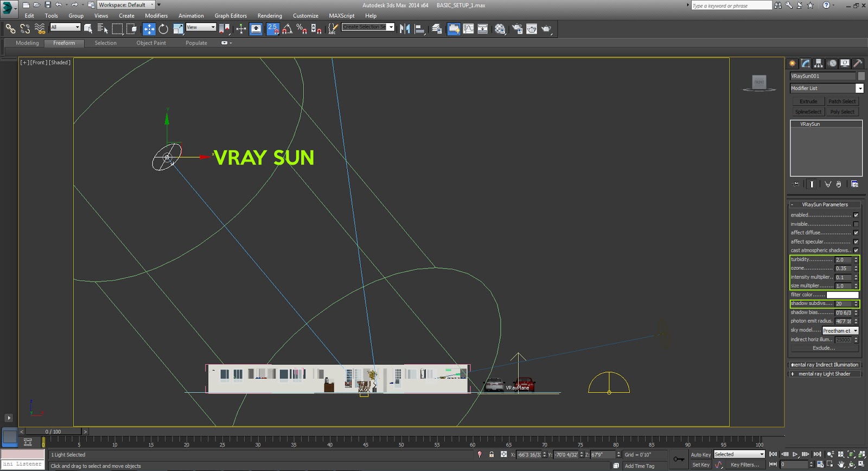This screenshot has height=471, width=868.
Task: Click the filter color white swatch
Action: point(843,295)
